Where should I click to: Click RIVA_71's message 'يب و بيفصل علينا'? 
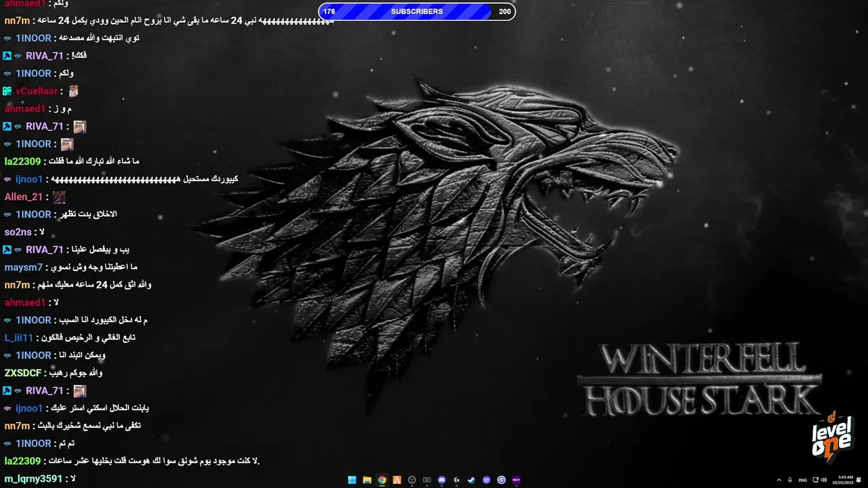pos(100,249)
